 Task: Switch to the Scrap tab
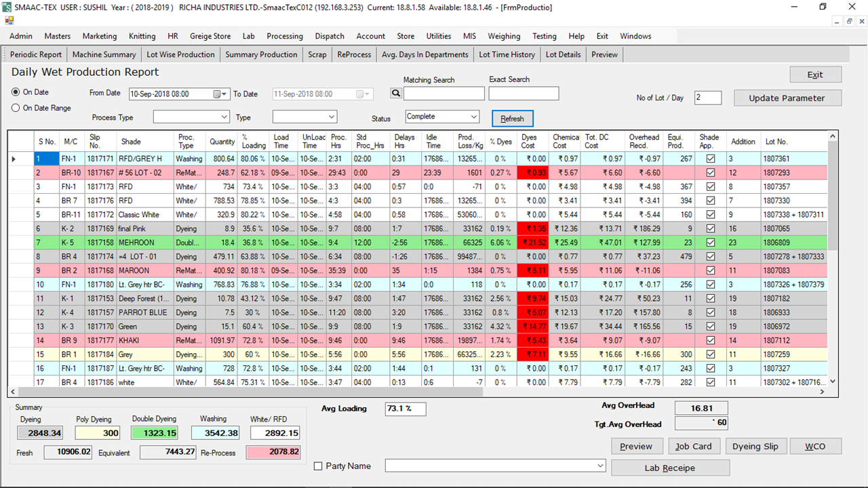click(317, 54)
